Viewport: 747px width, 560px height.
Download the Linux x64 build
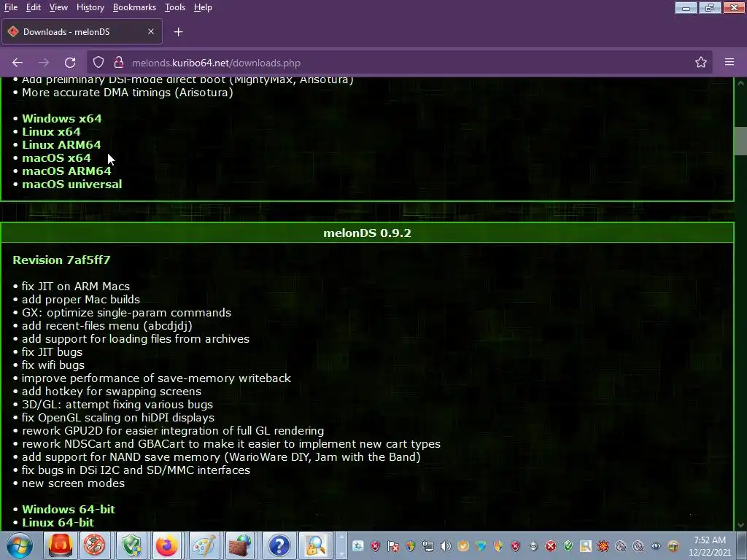[x=52, y=131]
